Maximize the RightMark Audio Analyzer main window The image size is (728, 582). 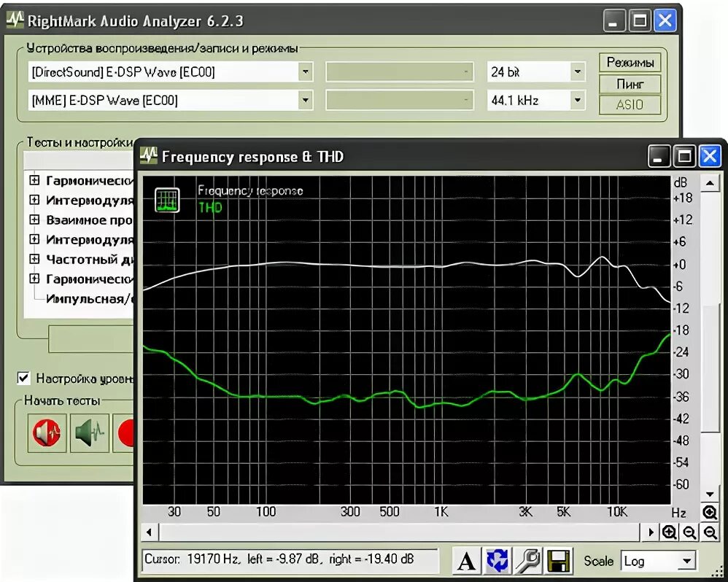click(x=639, y=21)
